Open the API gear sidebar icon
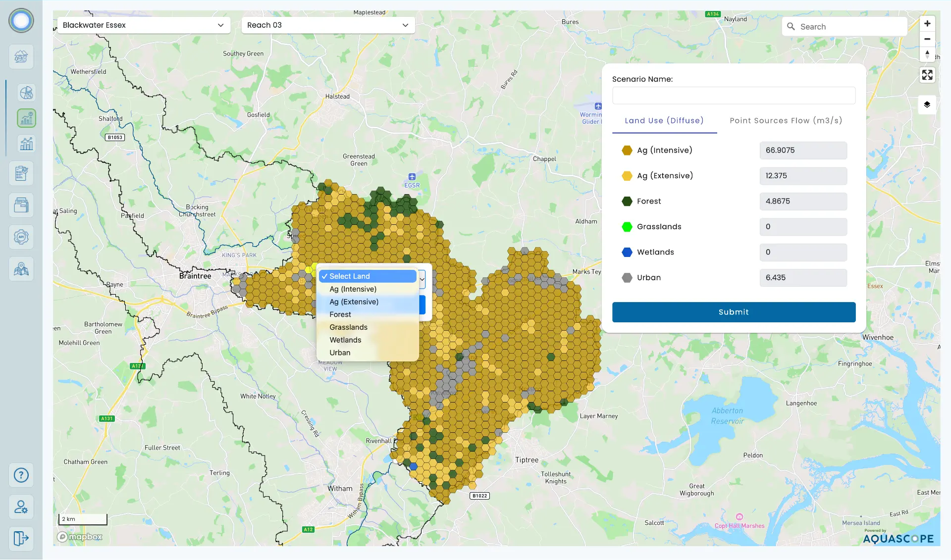 [21, 237]
